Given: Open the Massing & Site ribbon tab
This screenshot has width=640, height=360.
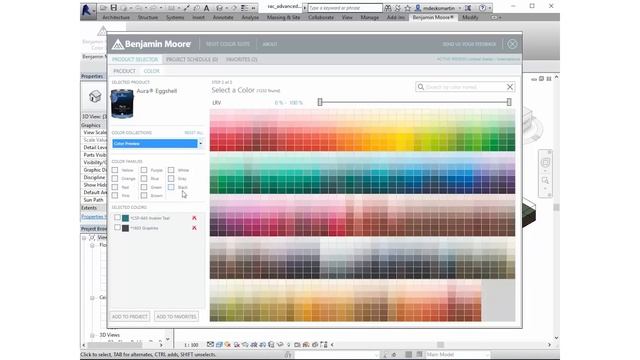Looking at the screenshot, I should point(283,18).
